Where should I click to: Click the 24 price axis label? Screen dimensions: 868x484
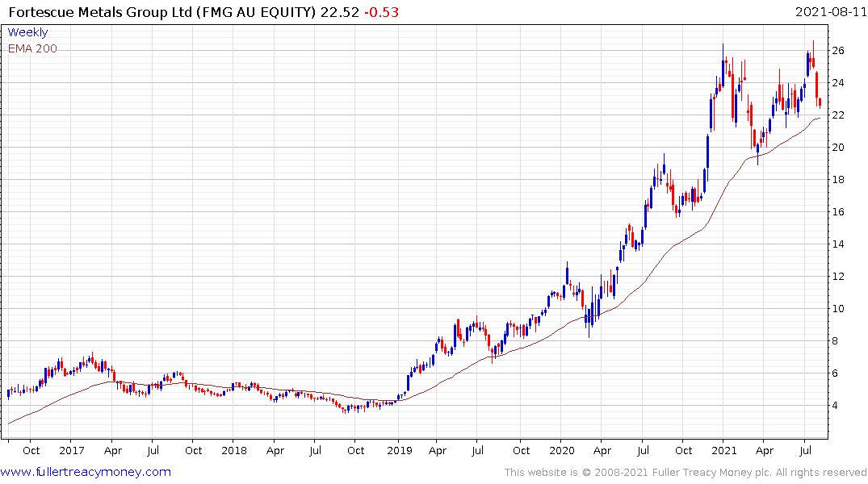[x=838, y=83]
